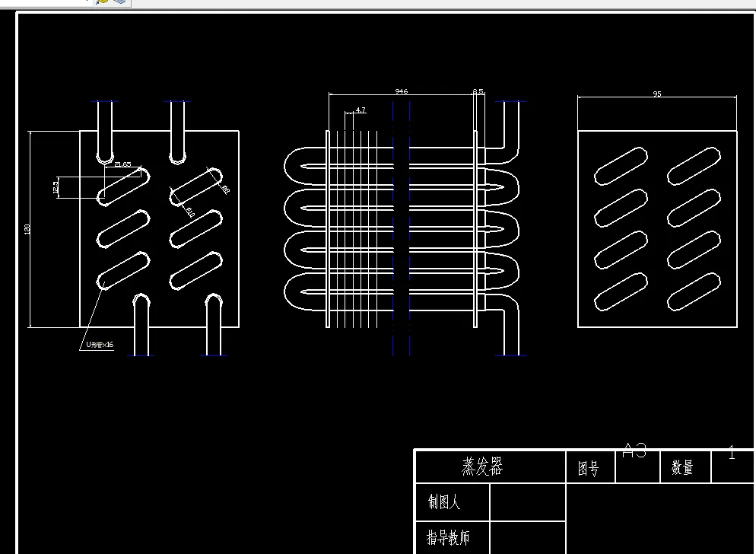Select the 8.5 dimension text
This screenshot has width=756, height=554.
tap(478, 91)
